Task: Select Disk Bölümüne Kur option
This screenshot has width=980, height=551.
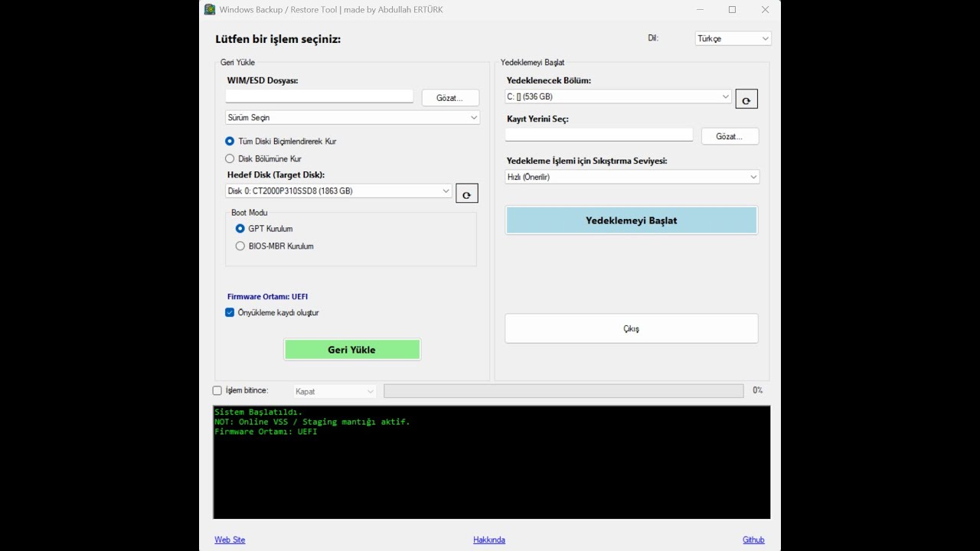Action: (263, 158)
